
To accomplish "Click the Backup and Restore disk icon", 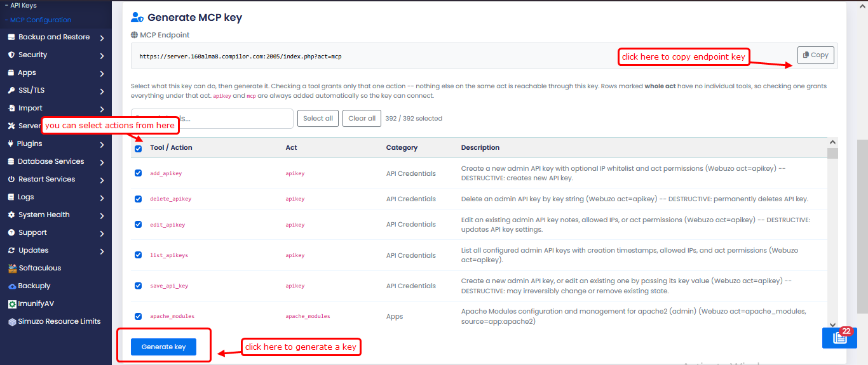I will 11,37.
